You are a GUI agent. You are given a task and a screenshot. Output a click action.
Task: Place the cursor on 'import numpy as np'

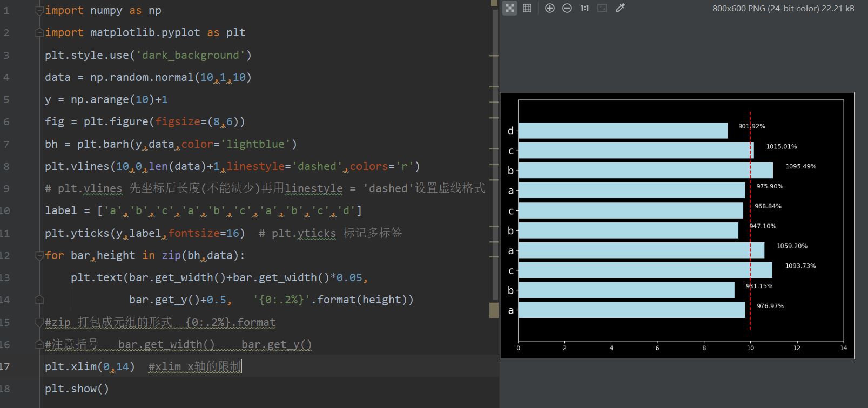pyautogui.click(x=103, y=10)
